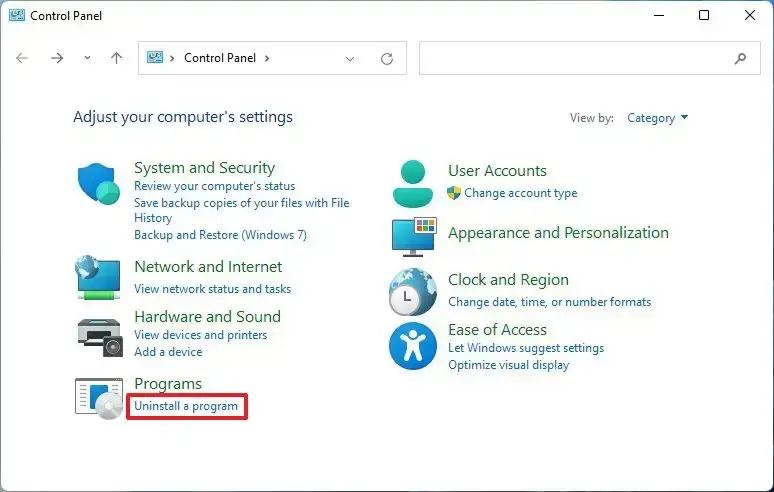This screenshot has width=774, height=492.
Task: Click the Clock and Region icon
Action: (413, 292)
